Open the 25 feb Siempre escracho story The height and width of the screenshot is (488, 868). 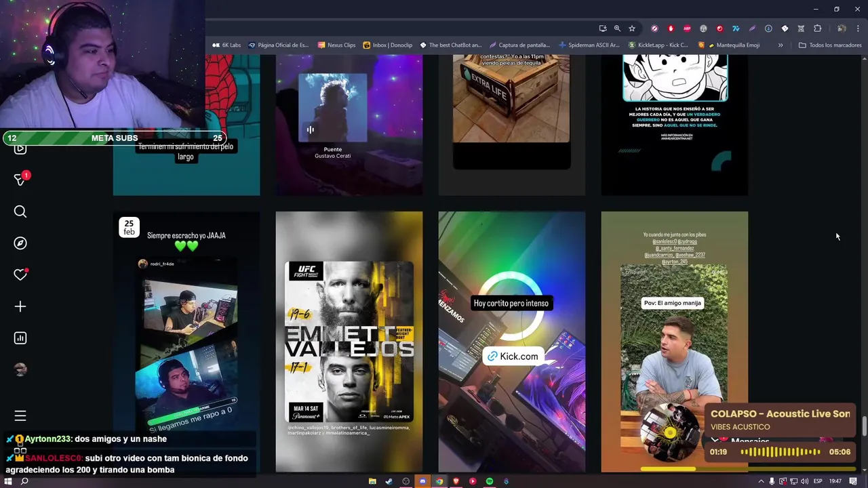pyautogui.click(x=186, y=342)
